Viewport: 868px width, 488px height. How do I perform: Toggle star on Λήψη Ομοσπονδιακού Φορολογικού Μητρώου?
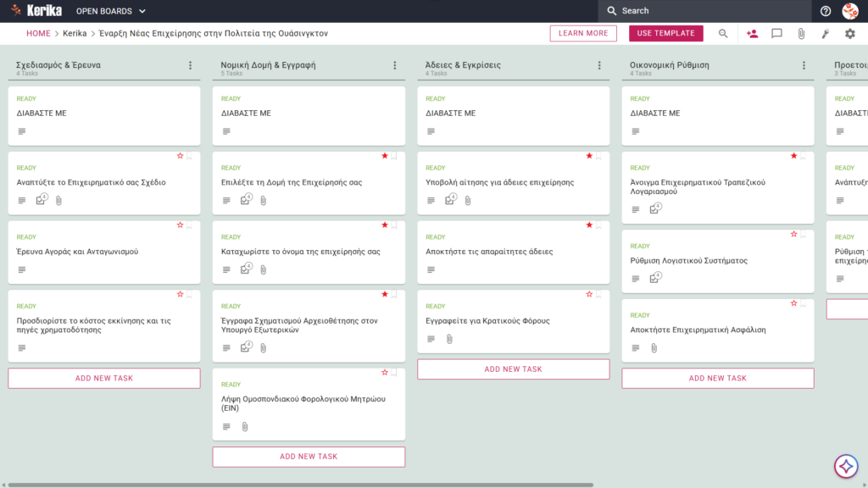click(x=385, y=373)
